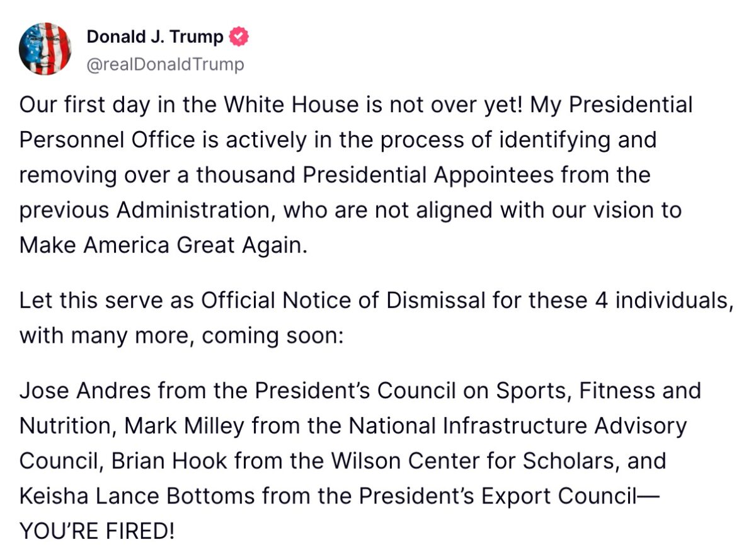
Task: Click "National Infrastructure Advisory" text
Action: (x=517, y=426)
